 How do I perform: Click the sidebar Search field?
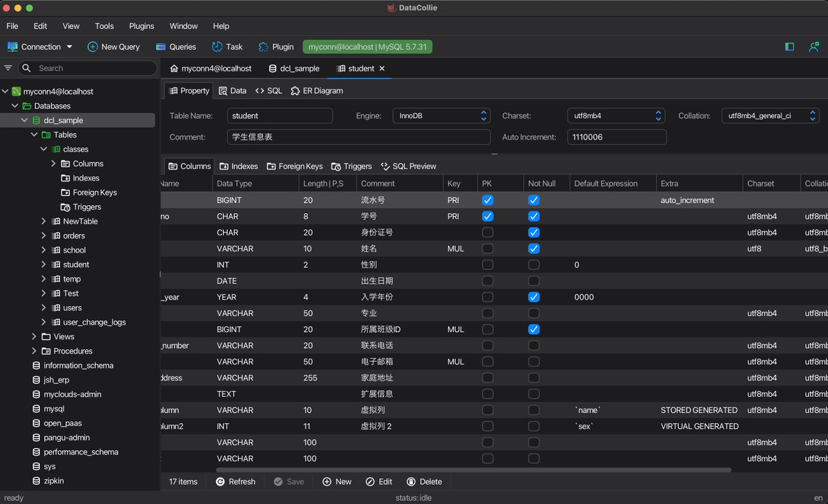88,68
